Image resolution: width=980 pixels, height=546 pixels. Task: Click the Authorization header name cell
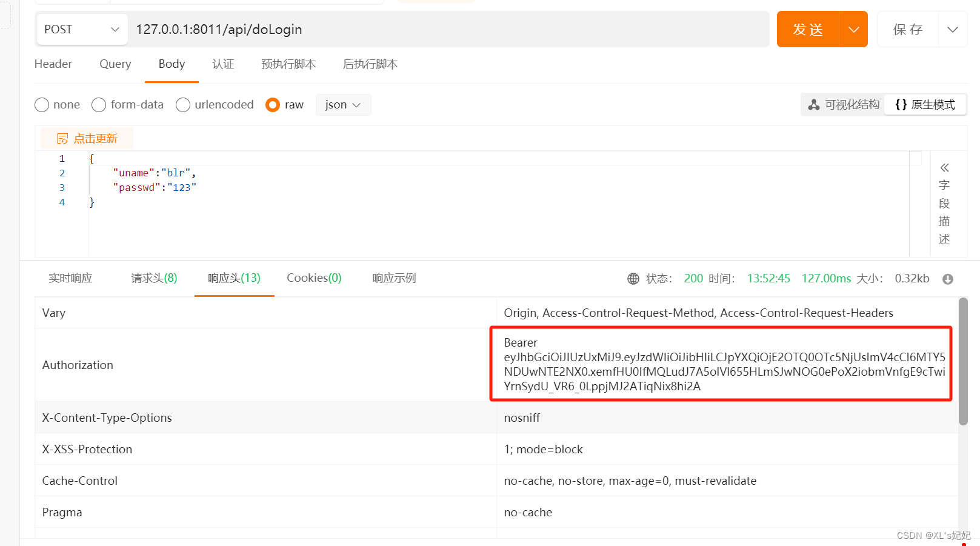click(265, 365)
